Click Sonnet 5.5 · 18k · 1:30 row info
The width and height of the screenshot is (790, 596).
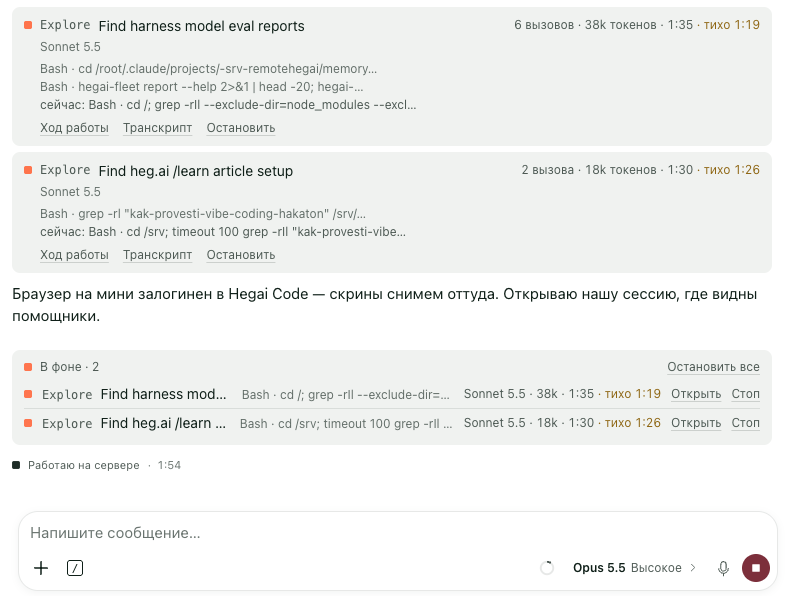529,423
